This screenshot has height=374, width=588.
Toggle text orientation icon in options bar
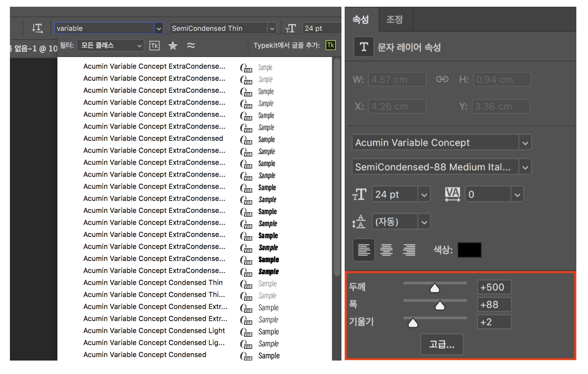[x=37, y=28]
